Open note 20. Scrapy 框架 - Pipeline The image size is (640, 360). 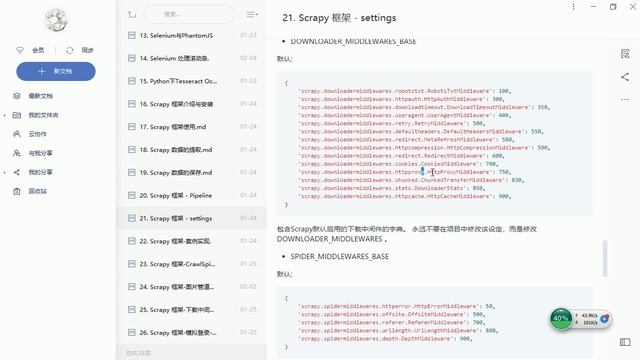191,196
